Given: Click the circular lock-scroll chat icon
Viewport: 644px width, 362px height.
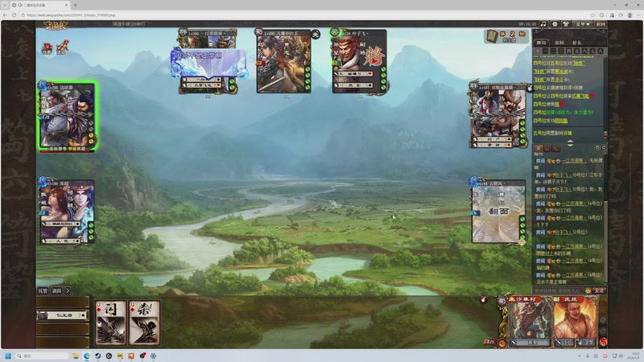Looking at the screenshot, I should [x=597, y=147].
